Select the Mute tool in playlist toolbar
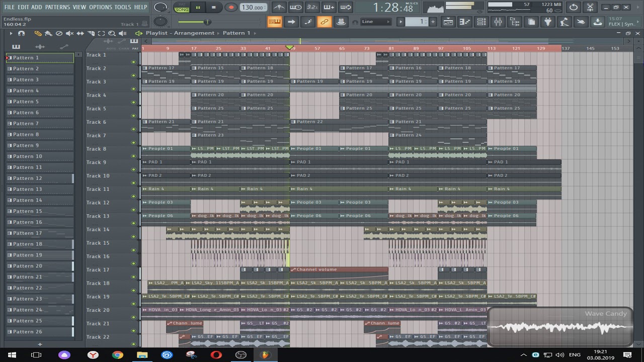The image size is (644, 362). [x=69, y=33]
